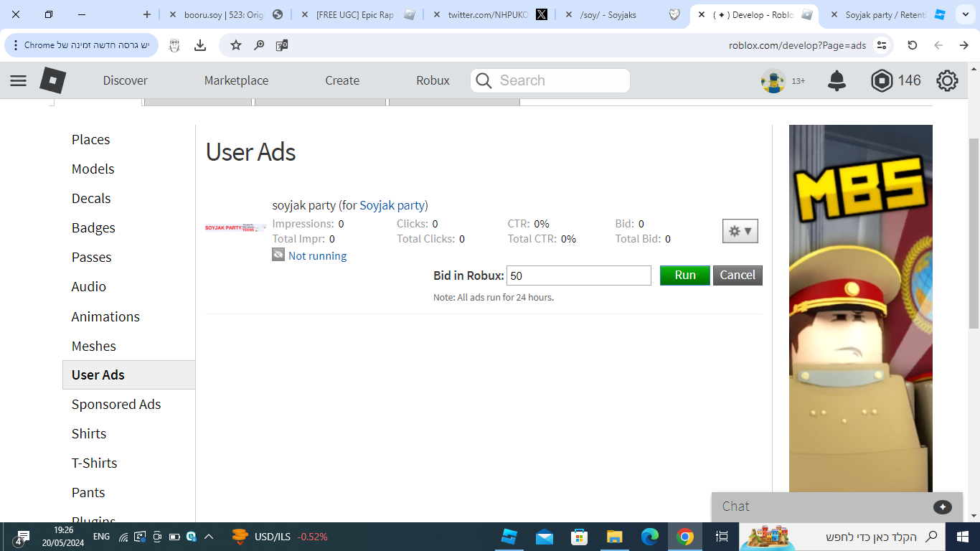The width and height of the screenshot is (980, 551).
Task: Click the user avatar icon
Action: pyautogui.click(x=773, y=80)
